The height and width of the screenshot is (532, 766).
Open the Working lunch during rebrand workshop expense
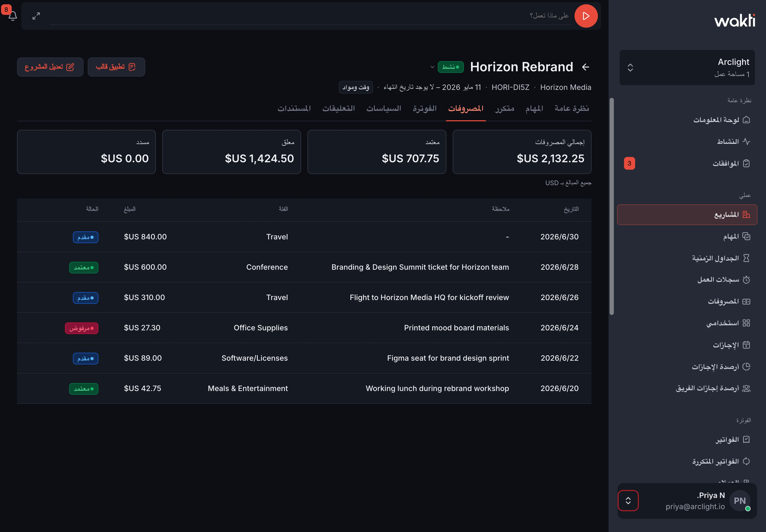tap(304, 389)
